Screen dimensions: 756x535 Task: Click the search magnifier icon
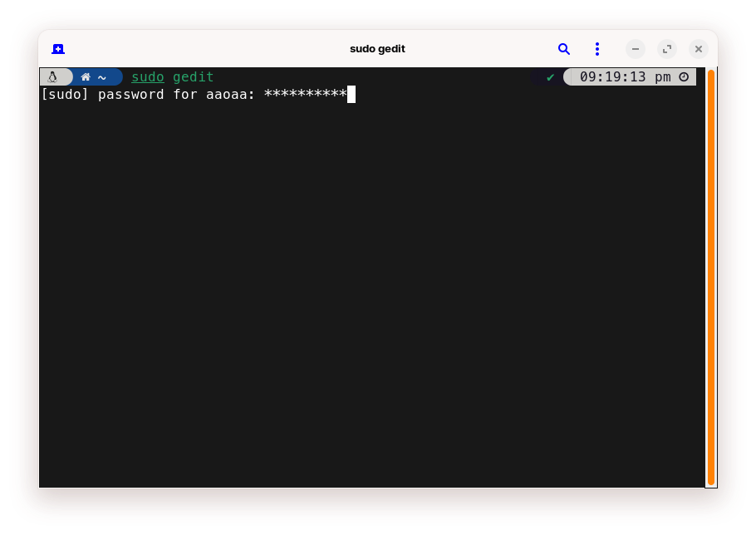(564, 49)
